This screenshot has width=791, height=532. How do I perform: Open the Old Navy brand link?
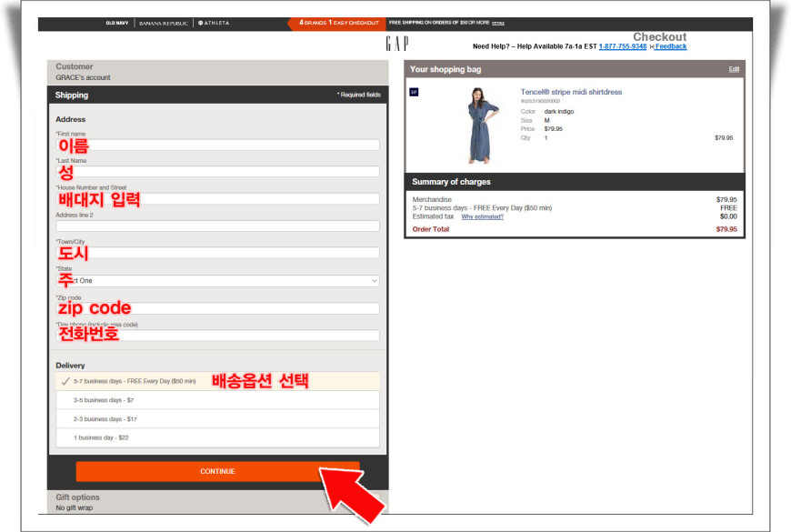pyautogui.click(x=117, y=24)
